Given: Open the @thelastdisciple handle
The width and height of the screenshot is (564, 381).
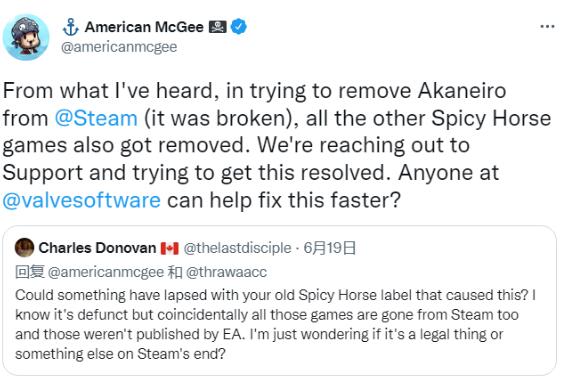Looking at the screenshot, I should (237, 248).
